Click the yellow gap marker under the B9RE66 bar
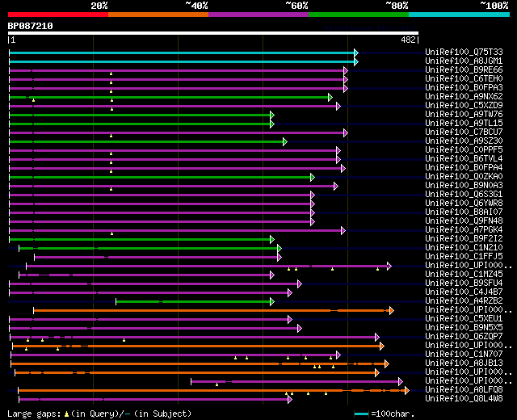Viewport: 517px width, 420px height. (x=111, y=73)
